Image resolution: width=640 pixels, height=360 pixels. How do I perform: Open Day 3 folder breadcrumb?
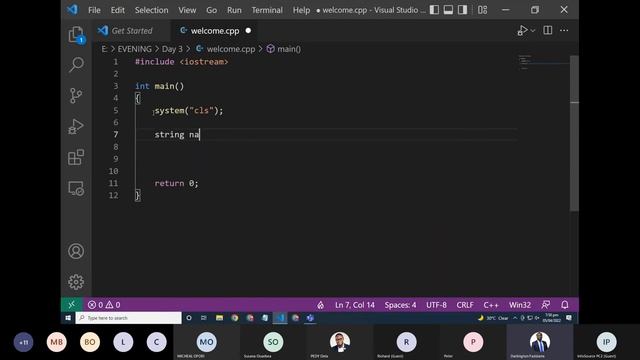[172, 49]
